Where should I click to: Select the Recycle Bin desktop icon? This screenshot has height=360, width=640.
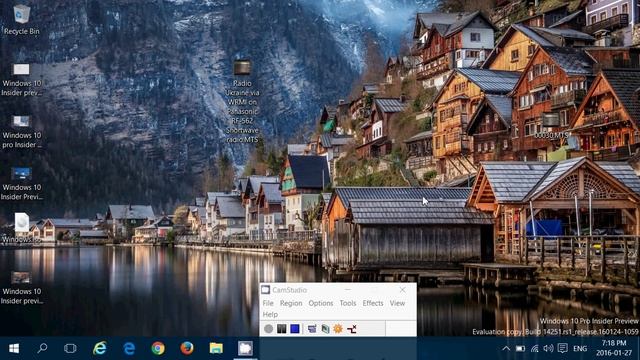click(x=22, y=20)
